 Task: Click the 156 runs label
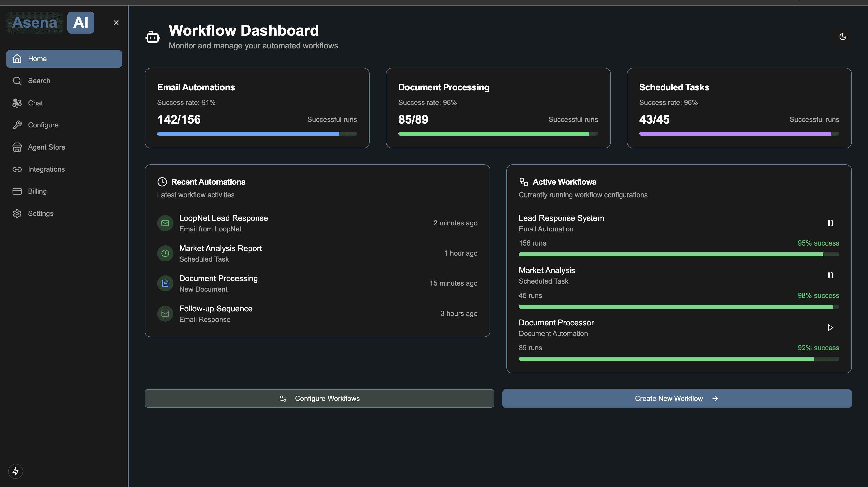[x=532, y=243]
